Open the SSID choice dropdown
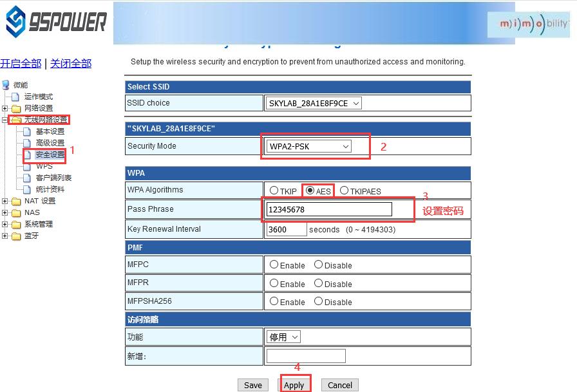 coord(313,103)
